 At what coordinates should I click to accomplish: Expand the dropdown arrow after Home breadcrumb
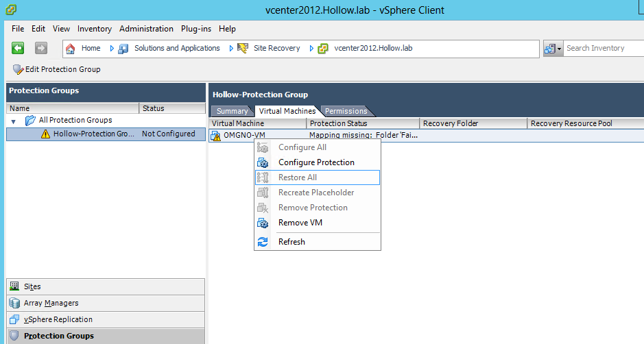tap(110, 49)
